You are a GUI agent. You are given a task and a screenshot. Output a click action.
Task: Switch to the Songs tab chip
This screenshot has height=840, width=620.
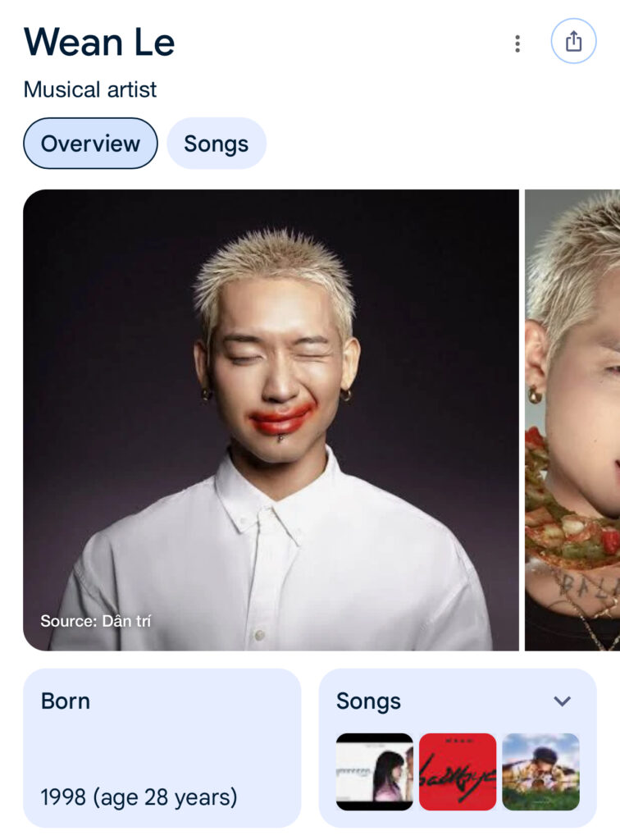tap(217, 144)
